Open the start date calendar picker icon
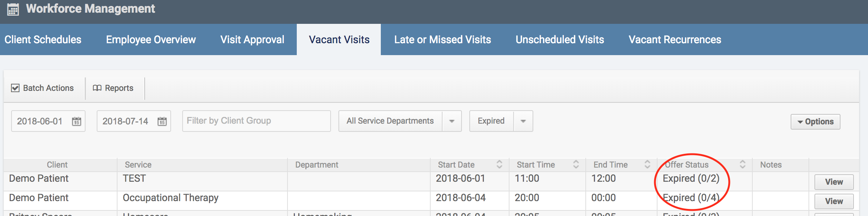The height and width of the screenshot is (216, 868). click(x=77, y=121)
